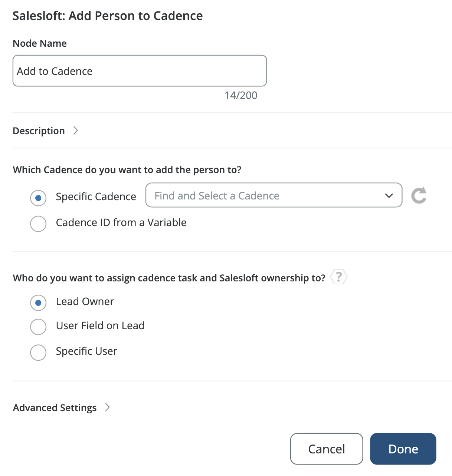Image resolution: width=452 pixels, height=476 pixels.
Task: Choose Cadence ID from a Variable option
Action: tap(38, 224)
